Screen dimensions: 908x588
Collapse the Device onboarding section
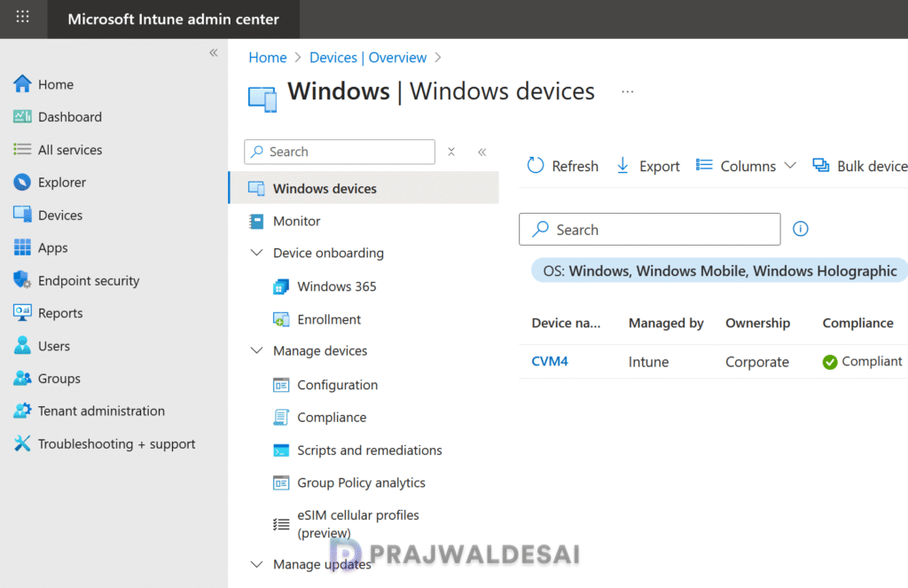[x=256, y=253]
